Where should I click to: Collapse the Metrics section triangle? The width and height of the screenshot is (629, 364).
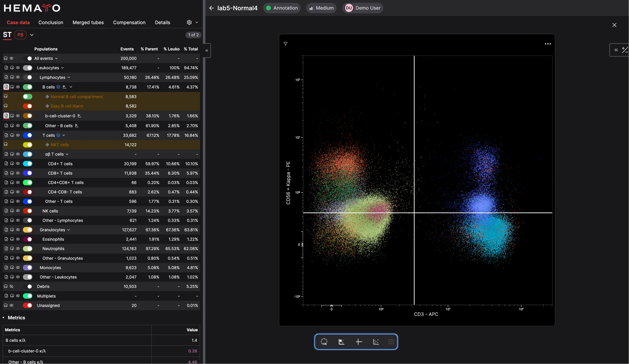(3, 318)
